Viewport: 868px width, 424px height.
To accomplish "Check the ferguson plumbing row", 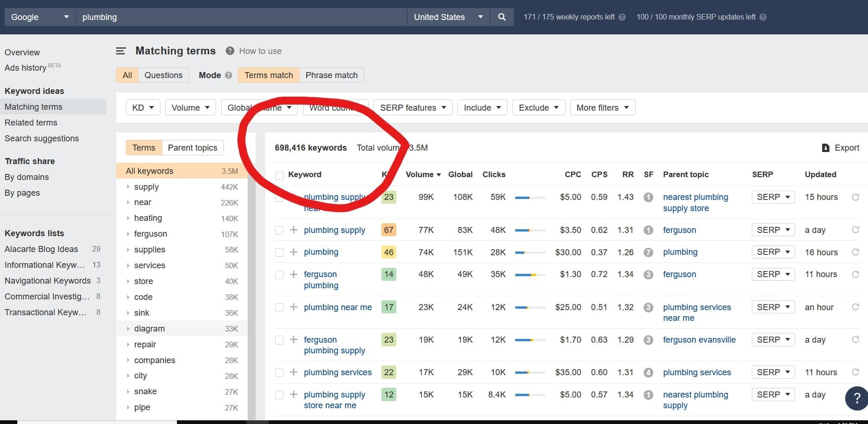I will [x=279, y=274].
